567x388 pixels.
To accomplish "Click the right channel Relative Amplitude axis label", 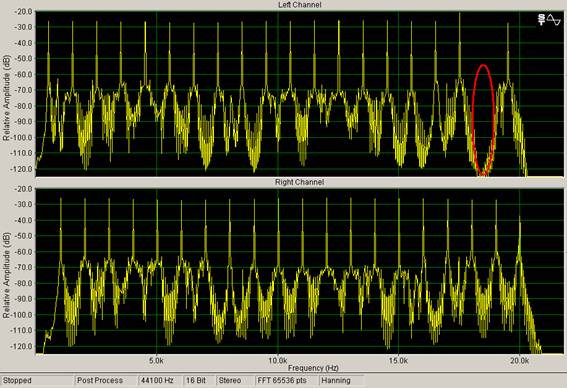I will [x=6, y=275].
